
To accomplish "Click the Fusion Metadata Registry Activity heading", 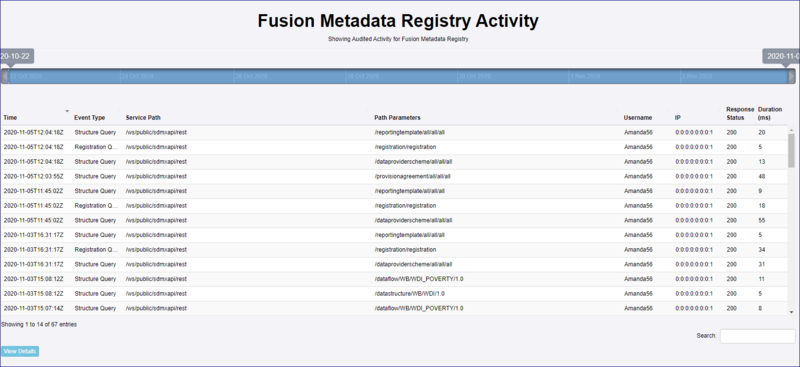I will click(398, 21).
